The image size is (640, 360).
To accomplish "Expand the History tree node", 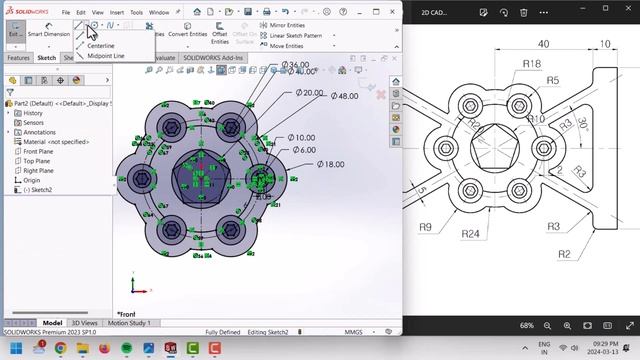I will (8, 113).
